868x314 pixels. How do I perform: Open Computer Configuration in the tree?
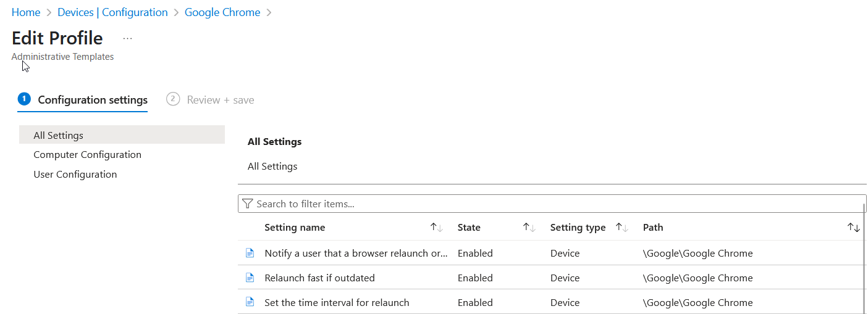coord(87,155)
